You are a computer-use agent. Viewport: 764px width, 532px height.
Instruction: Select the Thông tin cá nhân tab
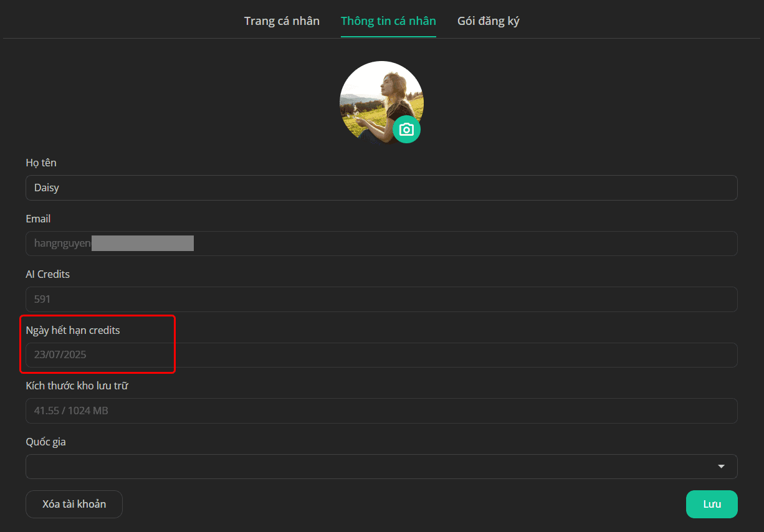click(388, 21)
